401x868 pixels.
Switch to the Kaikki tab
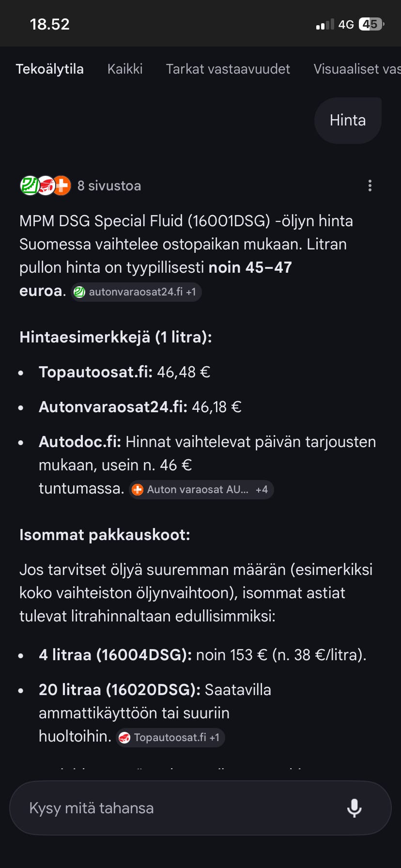pos(124,69)
